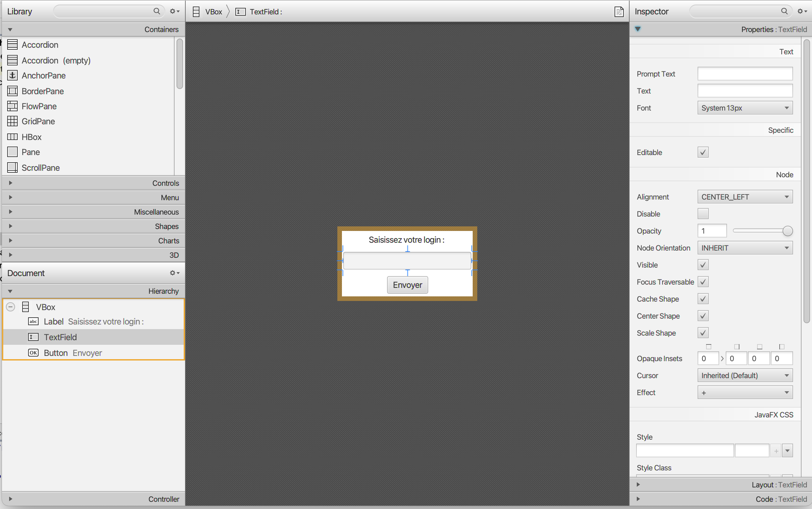
Task: Click the Opacity slider handle
Action: pyautogui.click(x=787, y=231)
